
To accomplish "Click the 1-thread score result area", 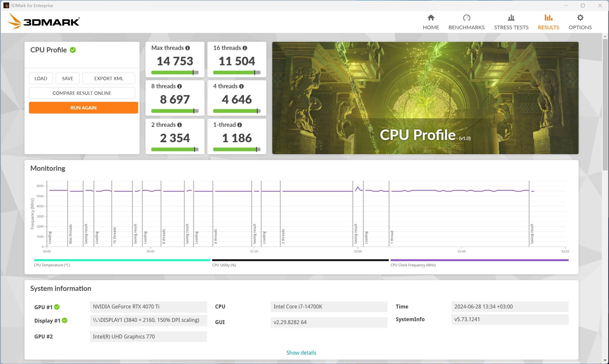I will coord(237,136).
